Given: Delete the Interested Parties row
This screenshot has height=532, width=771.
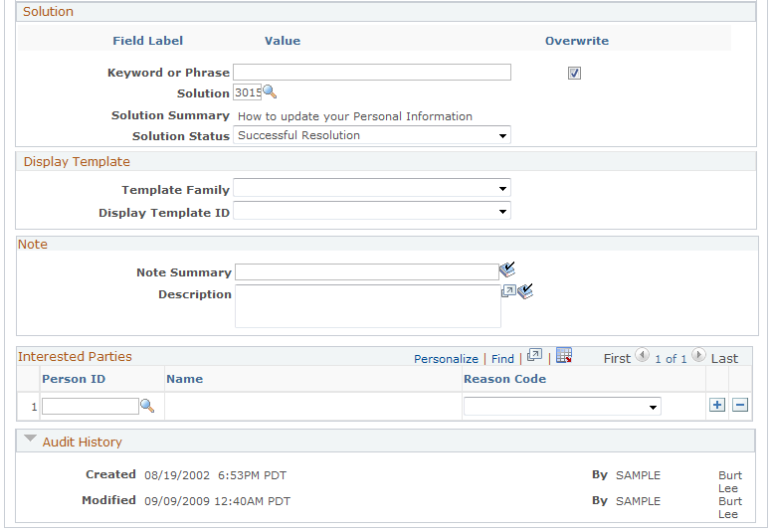Looking at the screenshot, I should click(740, 405).
